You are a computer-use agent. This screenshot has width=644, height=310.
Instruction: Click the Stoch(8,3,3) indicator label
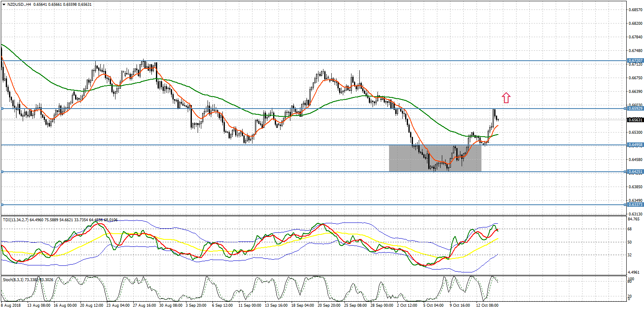click(x=13, y=279)
